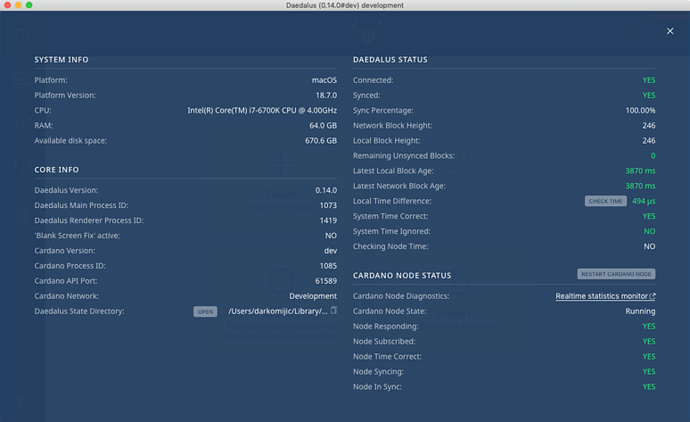Click the 'Local Time Difference:' label
690x422 pixels.
[392, 201]
